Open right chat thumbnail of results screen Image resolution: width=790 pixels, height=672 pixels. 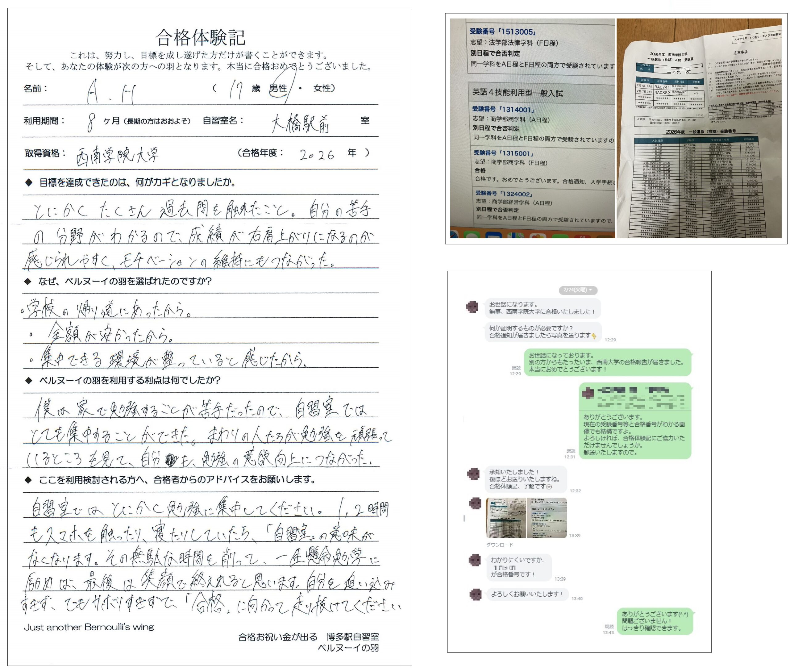[547, 517]
